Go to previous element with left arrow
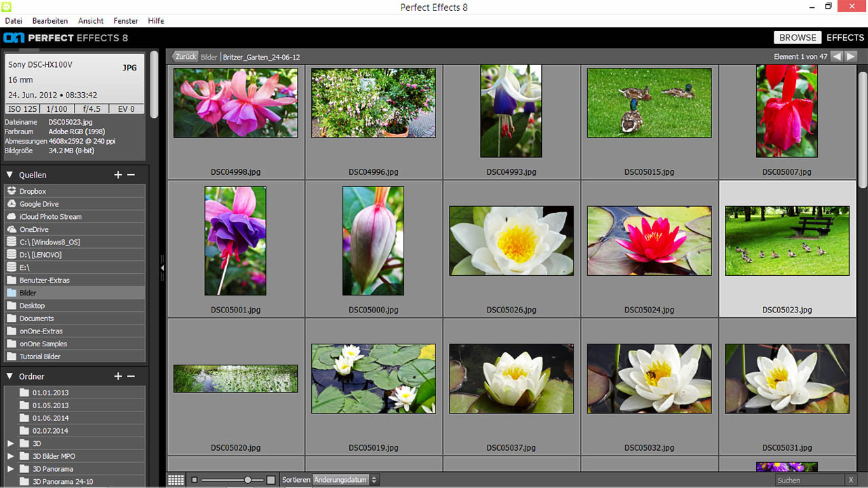Image resolution: width=868 pixels, height=488 pixels. tap(837, 56)
